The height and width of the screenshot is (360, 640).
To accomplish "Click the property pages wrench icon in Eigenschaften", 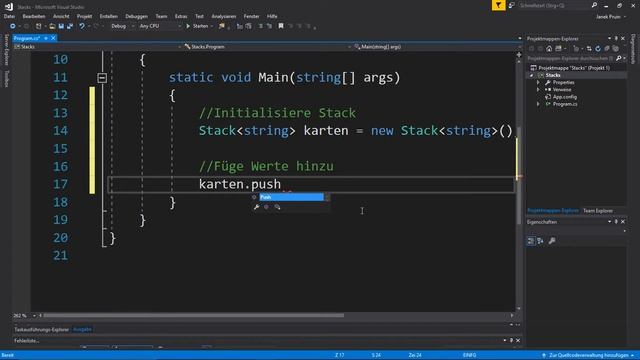I will click(552, 241).
